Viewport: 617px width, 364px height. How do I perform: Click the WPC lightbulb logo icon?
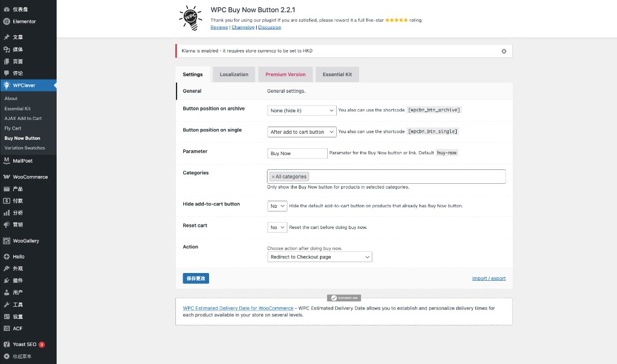pos(190,18)
